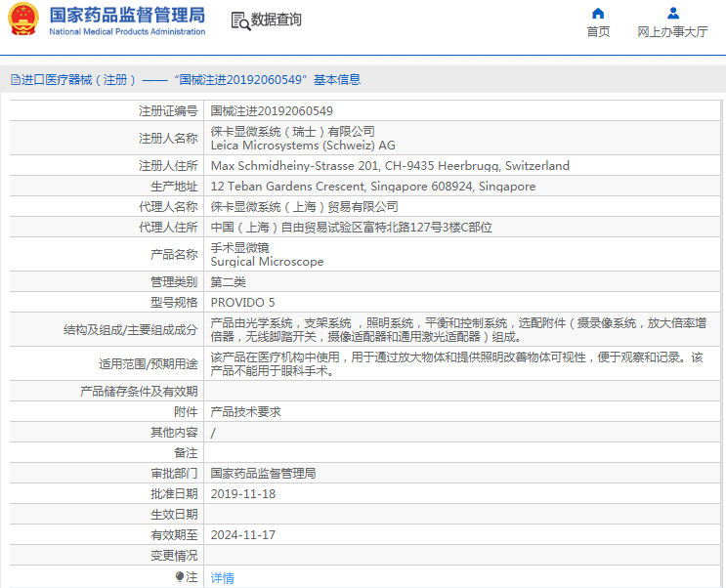726x588 pixels.
Task: Click the bulb icon beside 注
Action: tap(180, 576)
